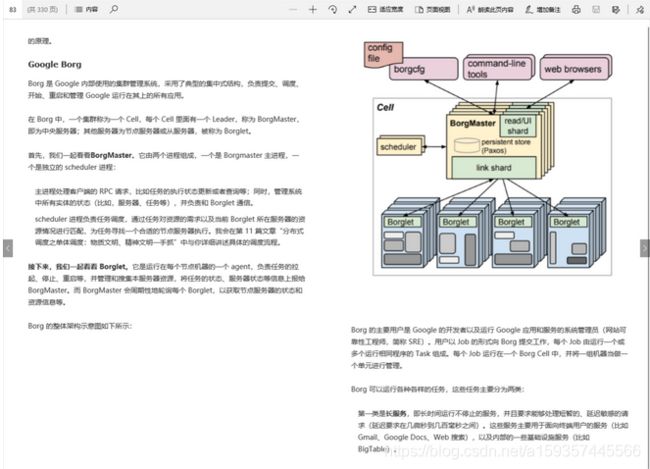This screenshot has width=650, height=469.
Task: Print the document using printer icon
Action: point(576,10)
